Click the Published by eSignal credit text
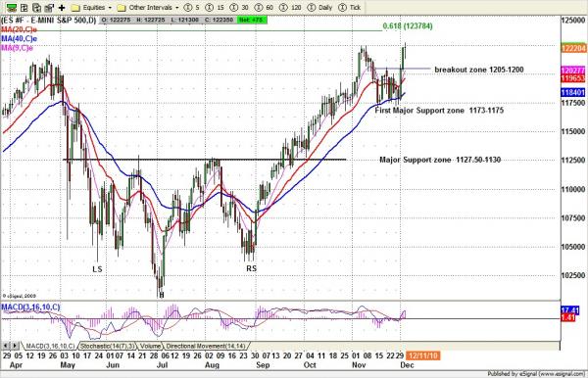Viewport: 588px width, 378px height. point(537,374)
